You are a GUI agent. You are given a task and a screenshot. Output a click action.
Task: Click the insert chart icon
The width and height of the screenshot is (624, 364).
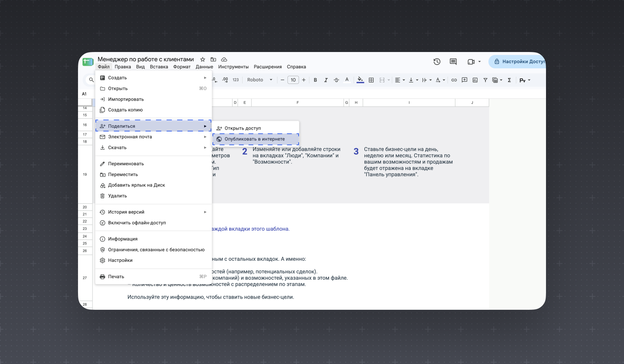click(475, 80)
